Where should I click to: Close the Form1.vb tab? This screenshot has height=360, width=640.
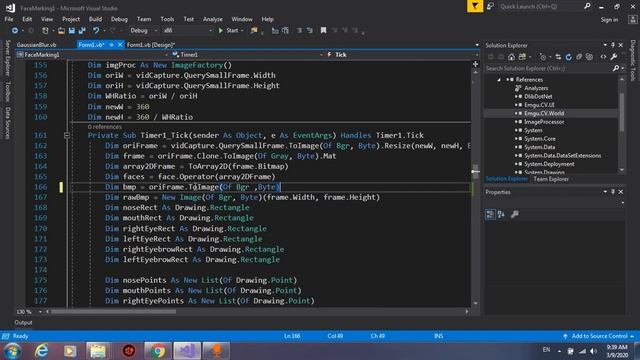pyautogui.click(x=120, y=45)
